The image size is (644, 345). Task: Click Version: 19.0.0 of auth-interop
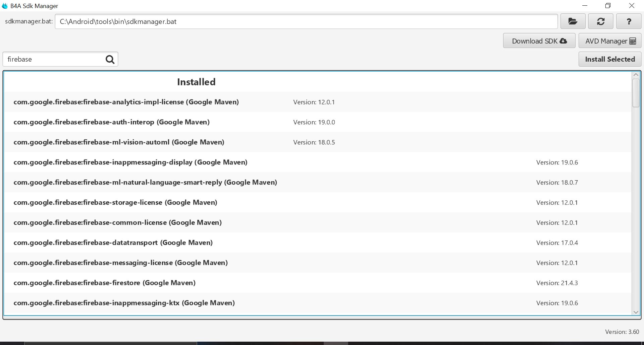coord(314,122)
